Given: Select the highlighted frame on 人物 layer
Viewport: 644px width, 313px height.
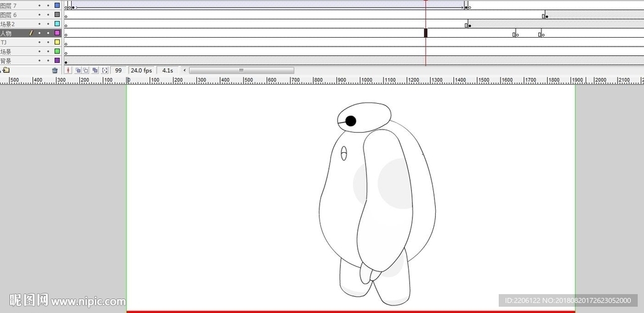Looking at the screenshot, I should tap(426, 33).
